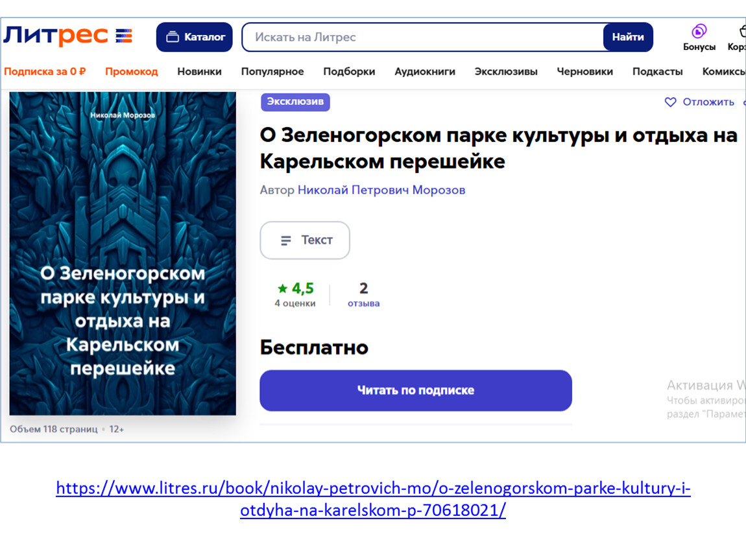The image size is (746, 560).
Task: Click the Отложить link
Action: pos(708,102)
